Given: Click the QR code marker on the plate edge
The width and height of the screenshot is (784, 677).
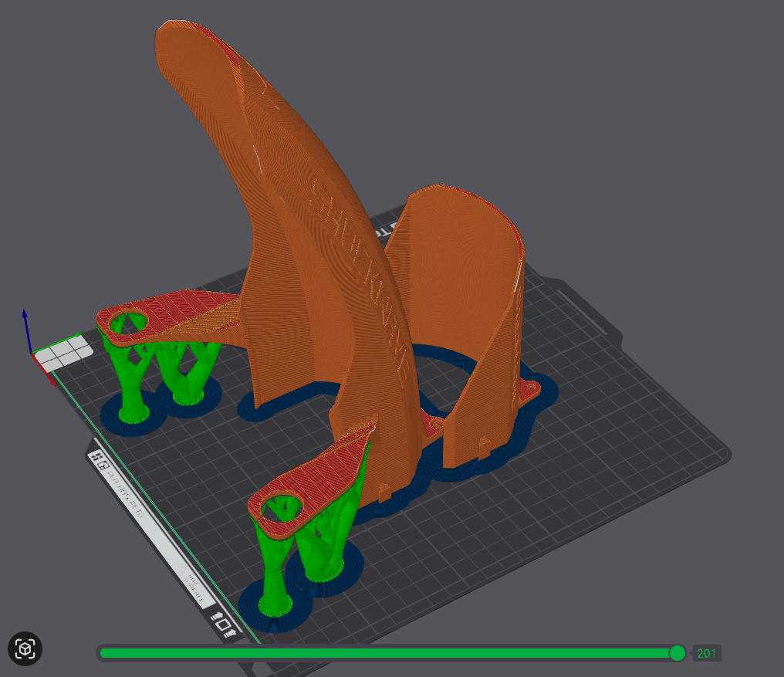Looking at the screenshot, I should pos(96,456).
